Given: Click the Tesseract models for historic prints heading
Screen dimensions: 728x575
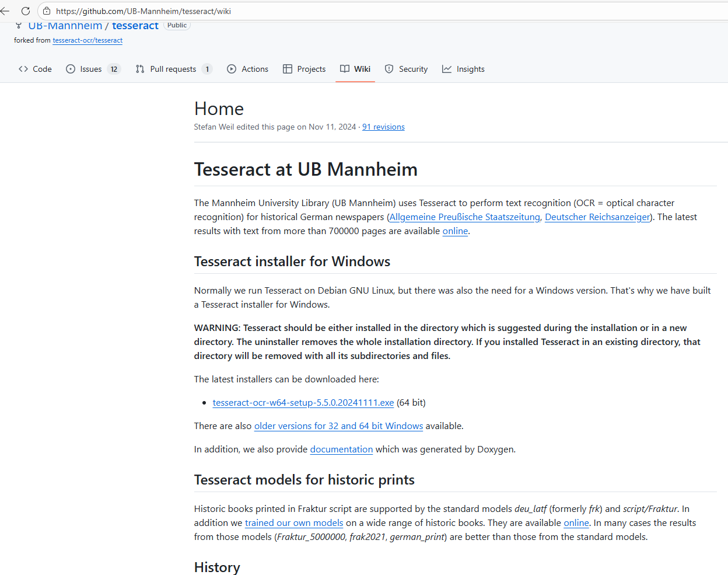Looking at the screenshot, I should point(304,480).
